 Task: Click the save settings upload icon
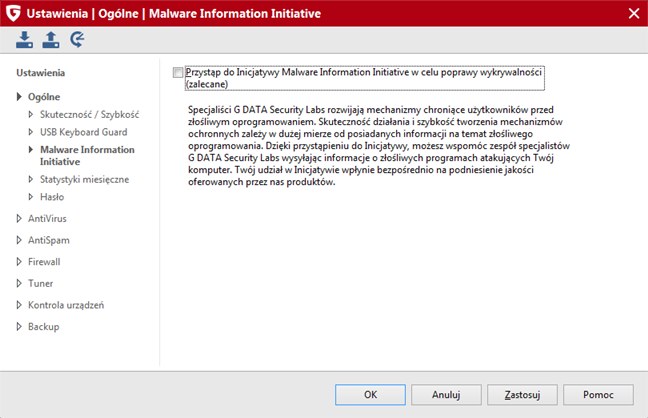point(50,40)
